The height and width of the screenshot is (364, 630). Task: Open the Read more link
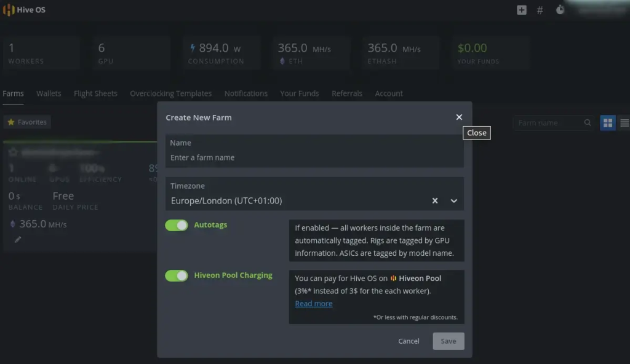pos(314,304)
